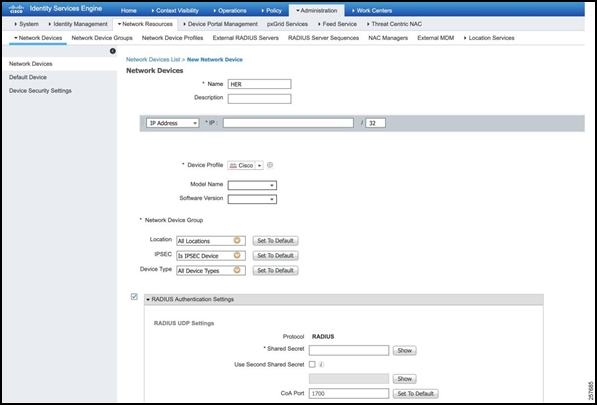Screen dimensions: 597x405
Task: Switch to Network Device Groups tab
Action: point(102,38)
